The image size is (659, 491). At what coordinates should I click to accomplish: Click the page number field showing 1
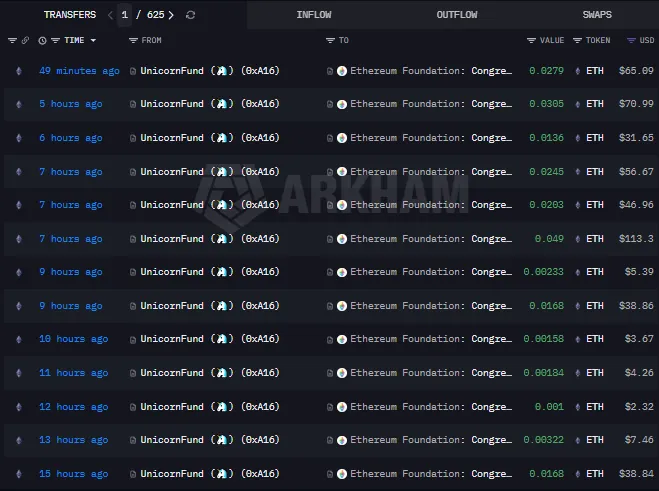(125, 15)
